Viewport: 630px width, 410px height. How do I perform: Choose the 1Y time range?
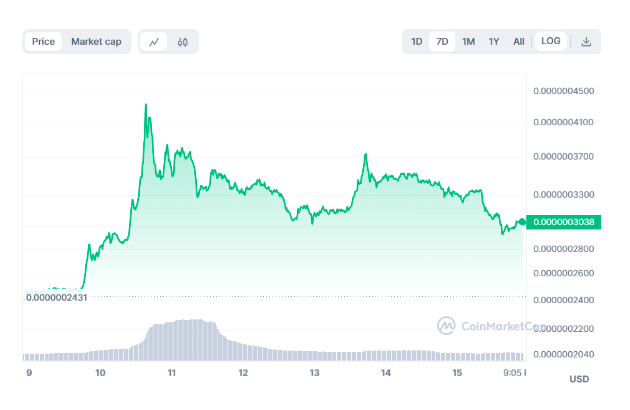pyautogui.click(x=494, y=42)
